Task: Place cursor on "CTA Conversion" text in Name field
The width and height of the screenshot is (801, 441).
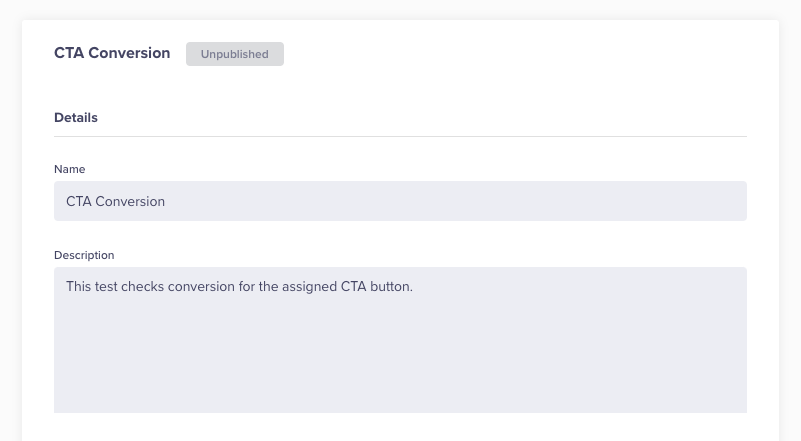Action: (115, 201)
